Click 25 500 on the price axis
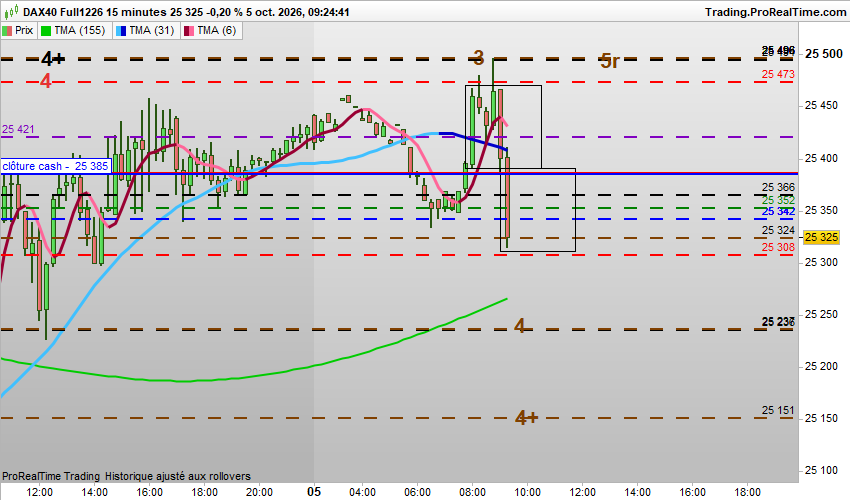This screenshot has width=850, height=500. pyautogui.click(x=823, y=54)
